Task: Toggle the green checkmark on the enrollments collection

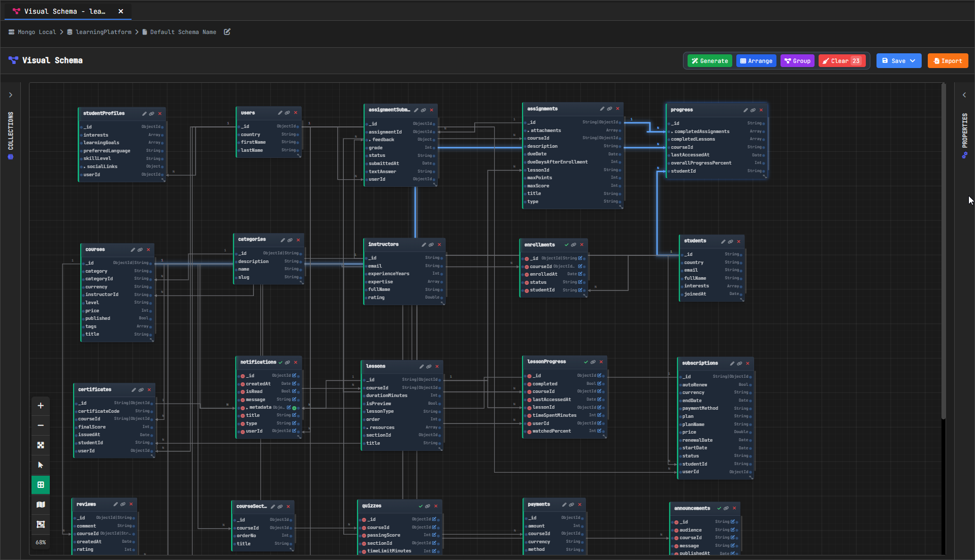Action: 566,244
